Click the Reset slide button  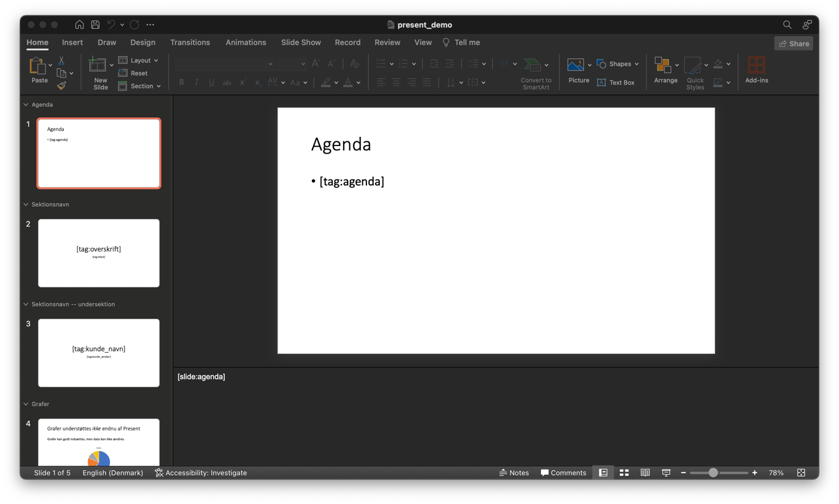pyautogui.click(x=133, y=73)
